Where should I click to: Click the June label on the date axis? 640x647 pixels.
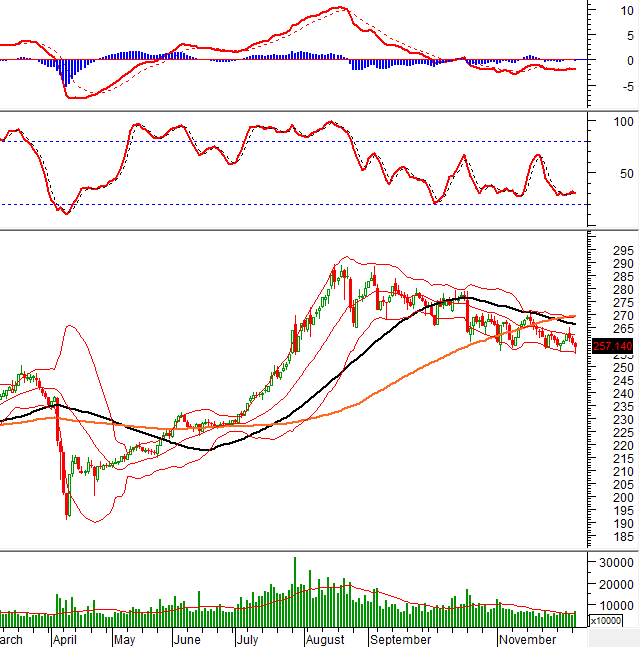click(x=186, y=638)
